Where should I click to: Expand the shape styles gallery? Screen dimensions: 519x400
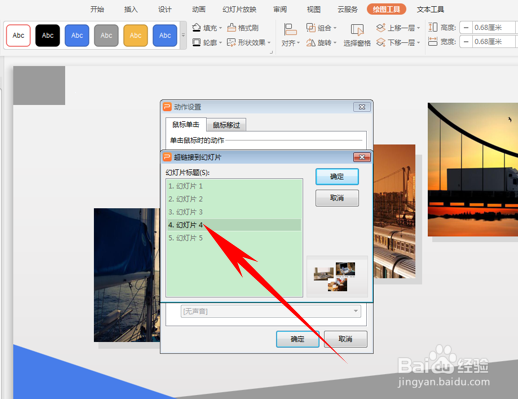(183, 35)
